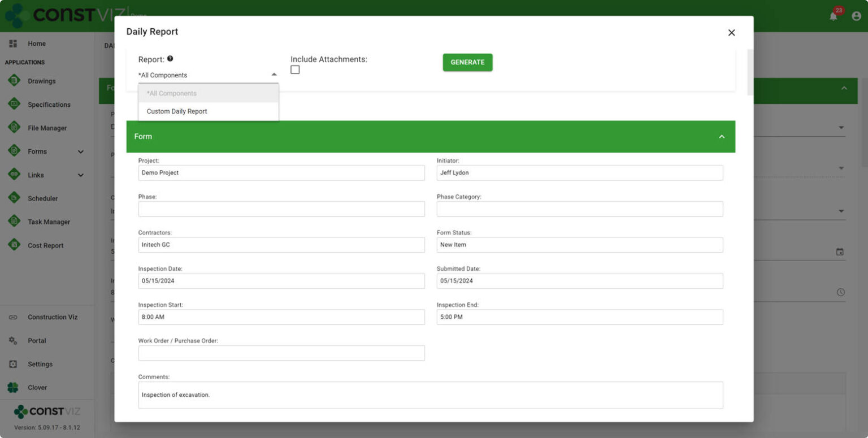Open the Scheduler application
The width and height of the screenshot is (868, 438).
pos(42,198)
